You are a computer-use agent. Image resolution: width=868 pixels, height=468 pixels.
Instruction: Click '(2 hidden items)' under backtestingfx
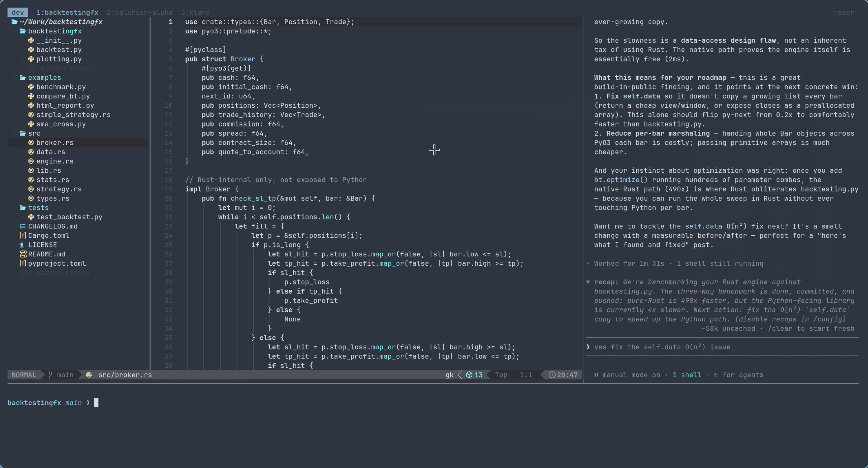(x=61, y=68)
